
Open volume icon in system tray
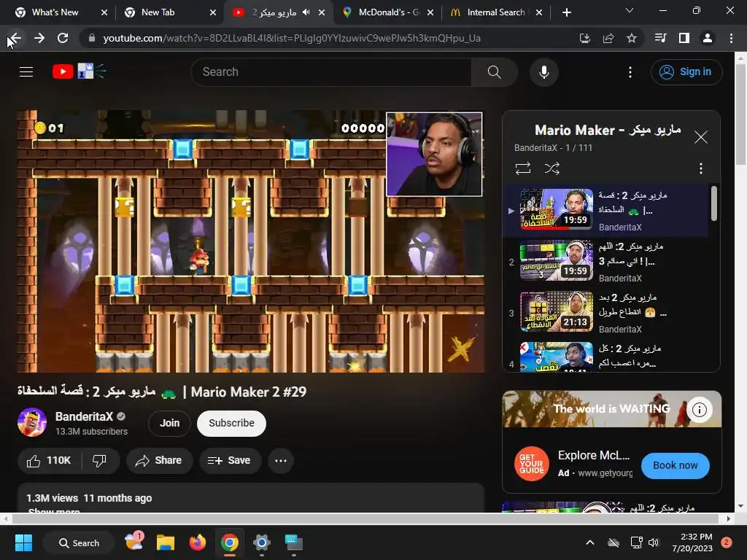[654, 542]
